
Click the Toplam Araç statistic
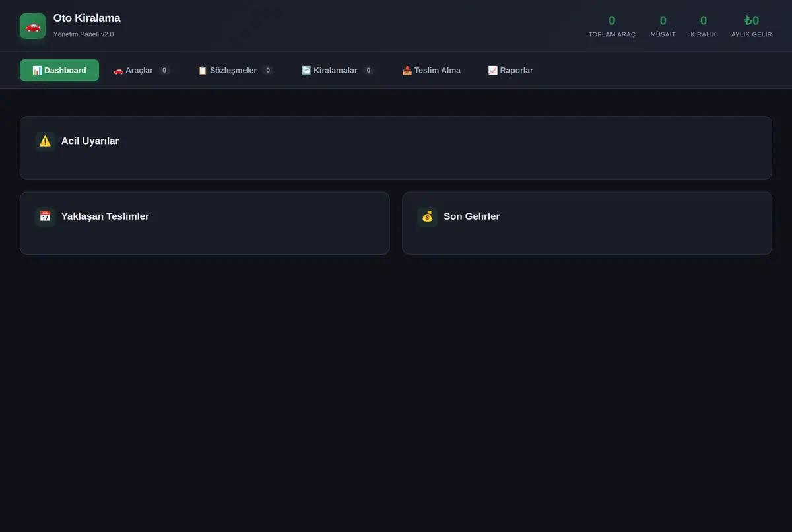pyautogui.click(x=612, y=26)
